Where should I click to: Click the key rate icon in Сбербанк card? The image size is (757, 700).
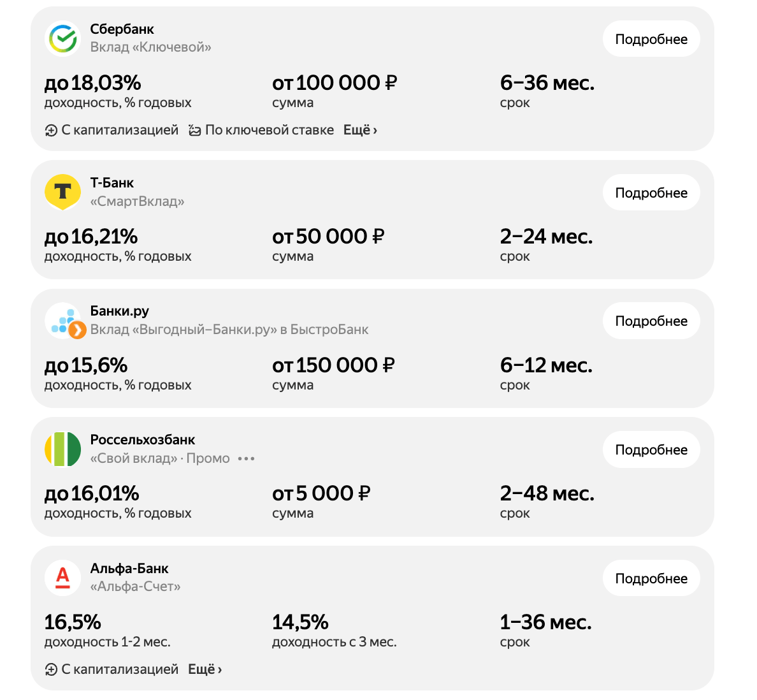coord(195,131)
